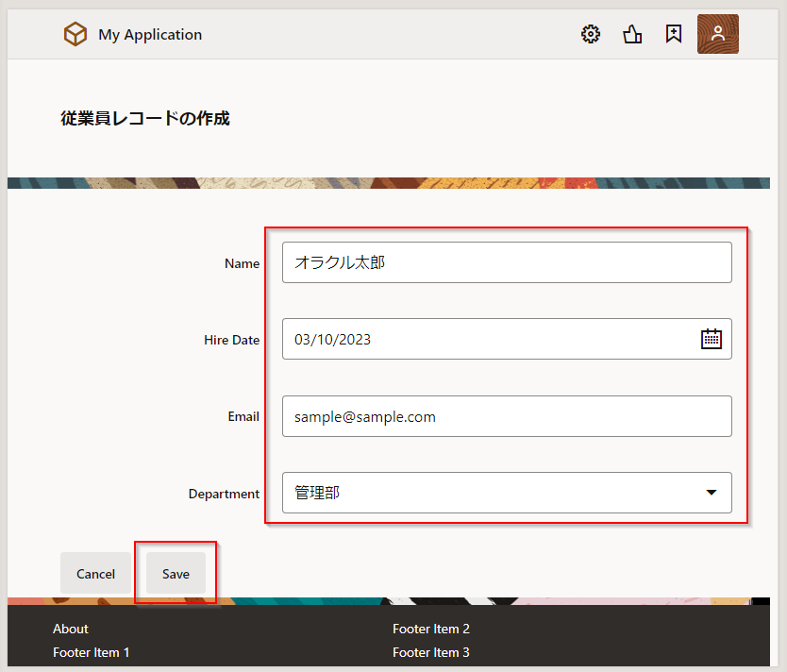Open the Hire Date calendar picker icon
The height and width of the screenshot is (672, 787).
711,339
